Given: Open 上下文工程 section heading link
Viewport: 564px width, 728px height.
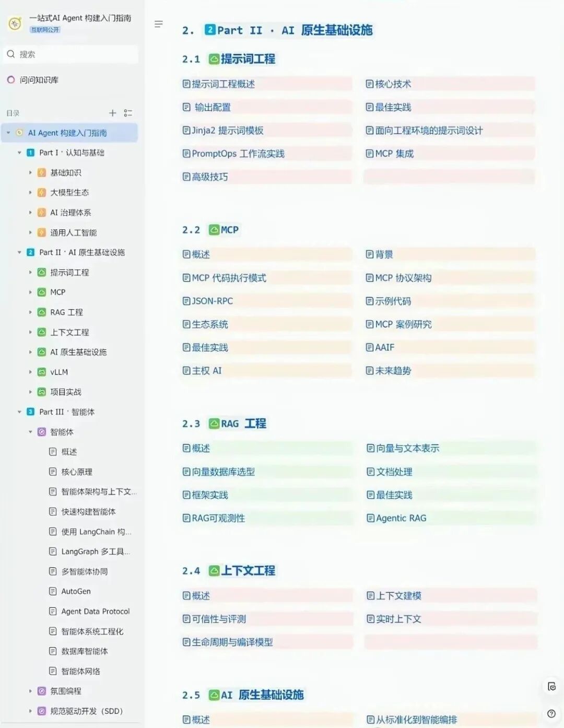Looking at the screenshot, I should [x=248, y=571].
